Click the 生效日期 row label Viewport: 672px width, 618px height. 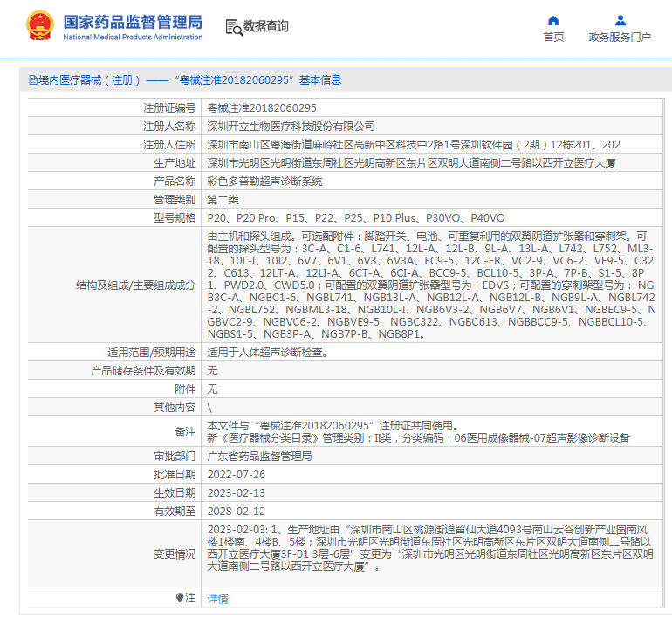click(x=175, y=493)
